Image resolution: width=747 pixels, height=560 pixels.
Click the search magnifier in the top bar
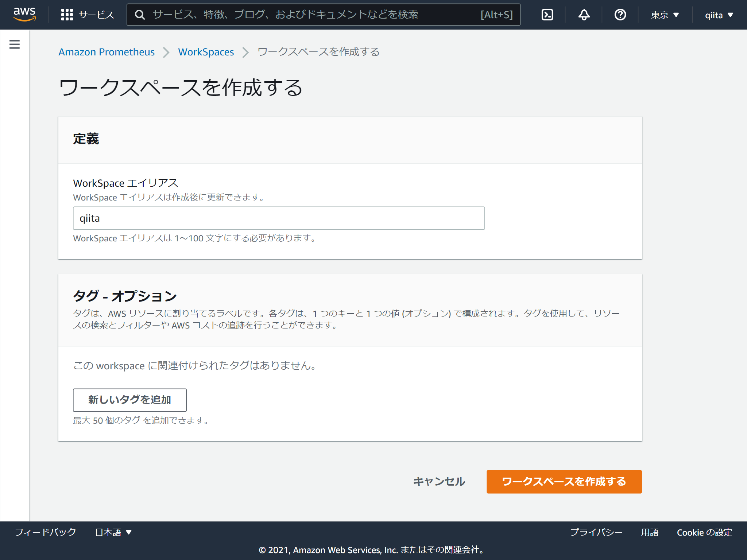tap(140, 15)
